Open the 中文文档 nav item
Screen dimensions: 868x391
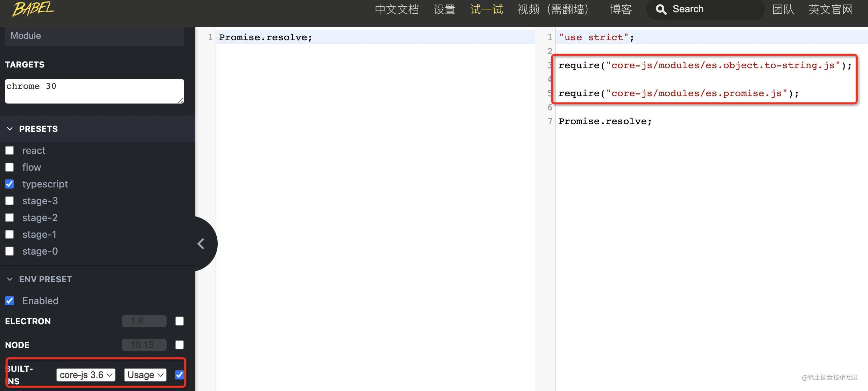[397, 9]
